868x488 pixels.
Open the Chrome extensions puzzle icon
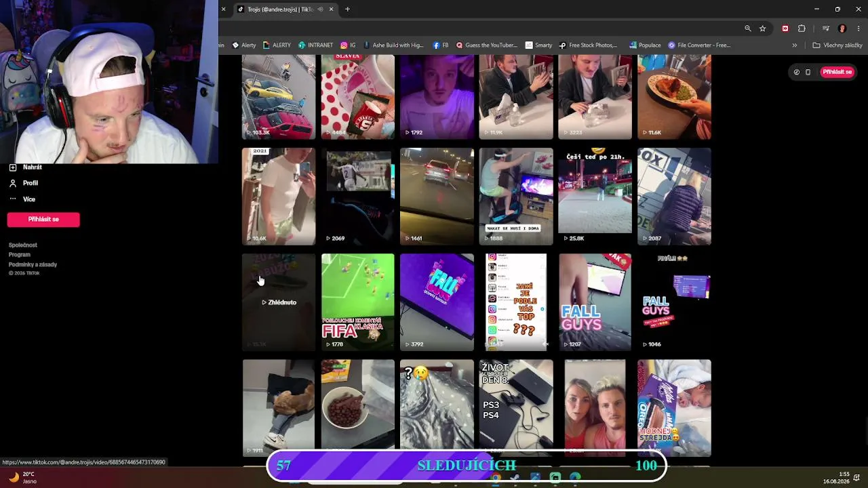pyautogui.click(x=802, y=28)
